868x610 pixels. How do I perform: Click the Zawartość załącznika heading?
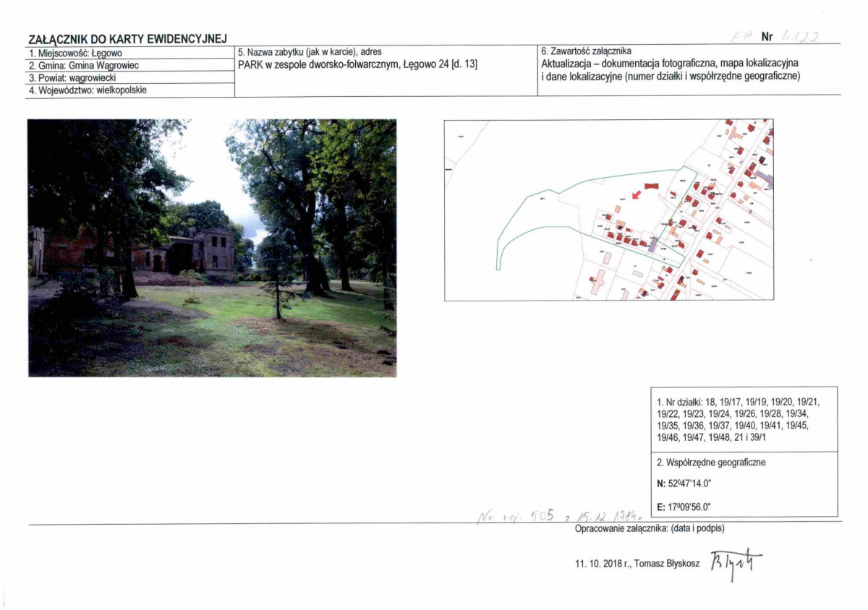point(586,51)
